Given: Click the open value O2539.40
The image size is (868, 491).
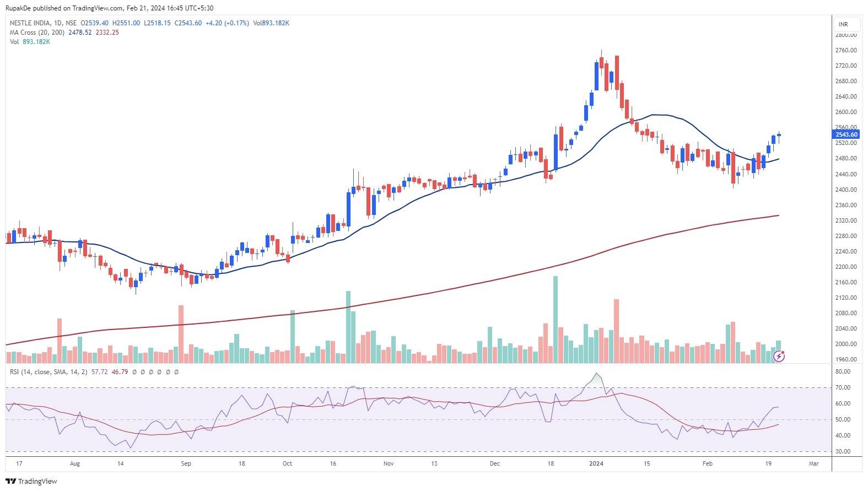Looking at the screenshot, I should coord(95,23).
